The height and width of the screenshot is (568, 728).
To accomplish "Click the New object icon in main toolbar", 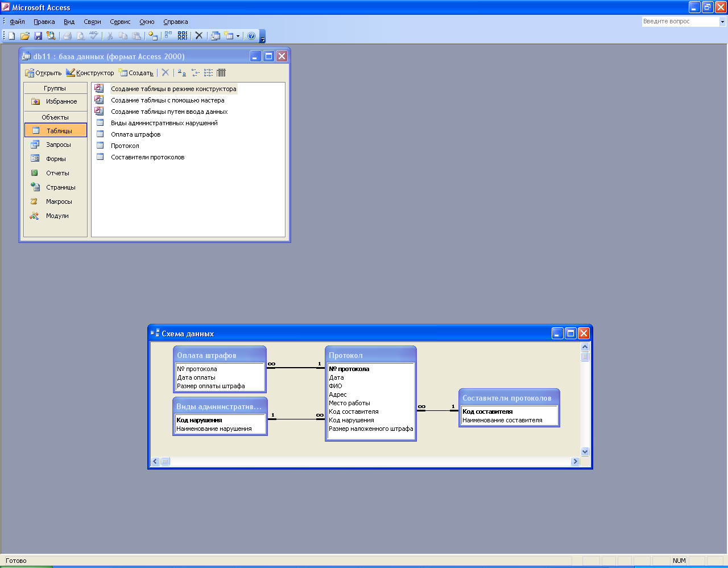I will pos(229,35).
